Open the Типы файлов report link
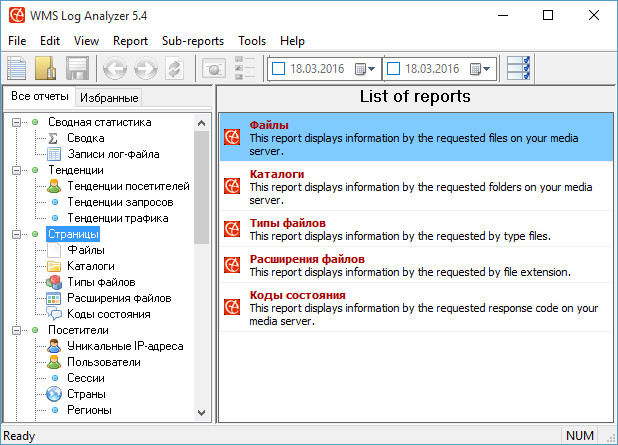618x445 pixels. point(287,223)
